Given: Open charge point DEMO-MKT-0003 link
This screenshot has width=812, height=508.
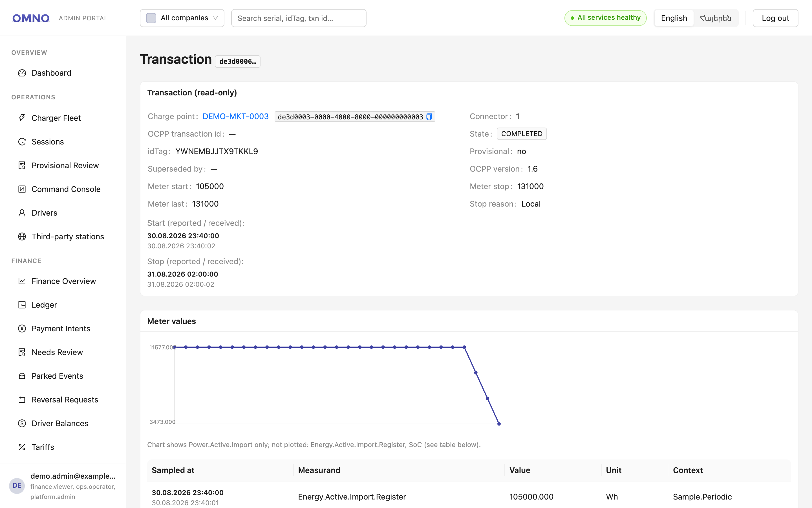Looking at the screenshot, I should [235, 116].
